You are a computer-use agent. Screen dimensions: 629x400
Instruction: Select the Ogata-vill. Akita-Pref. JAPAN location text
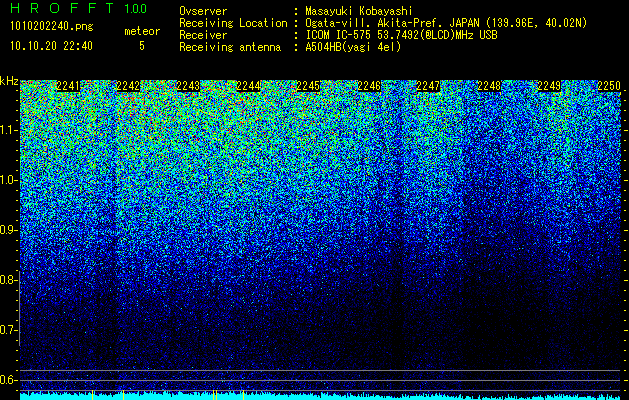point(446,23)
